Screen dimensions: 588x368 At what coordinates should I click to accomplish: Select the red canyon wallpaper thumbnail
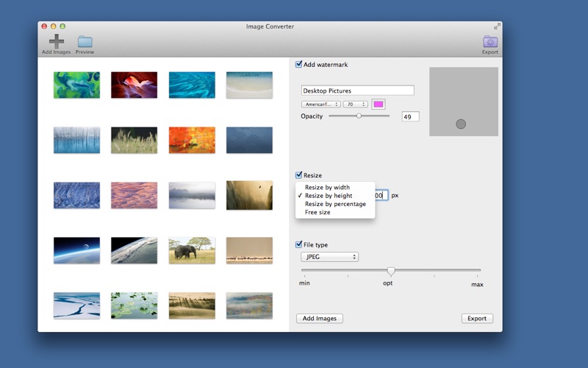point(135,85)
